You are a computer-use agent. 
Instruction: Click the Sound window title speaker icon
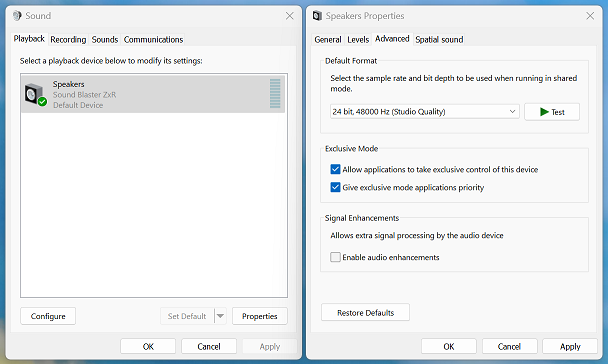point(17,16)
